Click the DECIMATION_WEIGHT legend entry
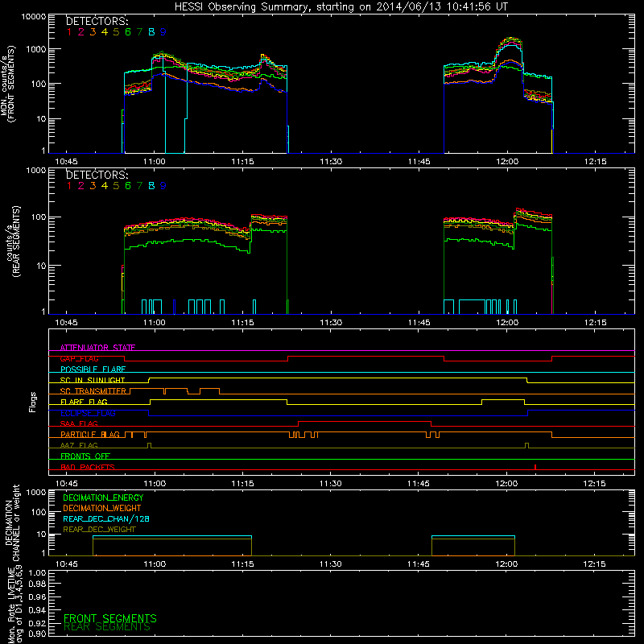Image resolution: width=644 pixels, height=644 pixels. click(102, 508)
